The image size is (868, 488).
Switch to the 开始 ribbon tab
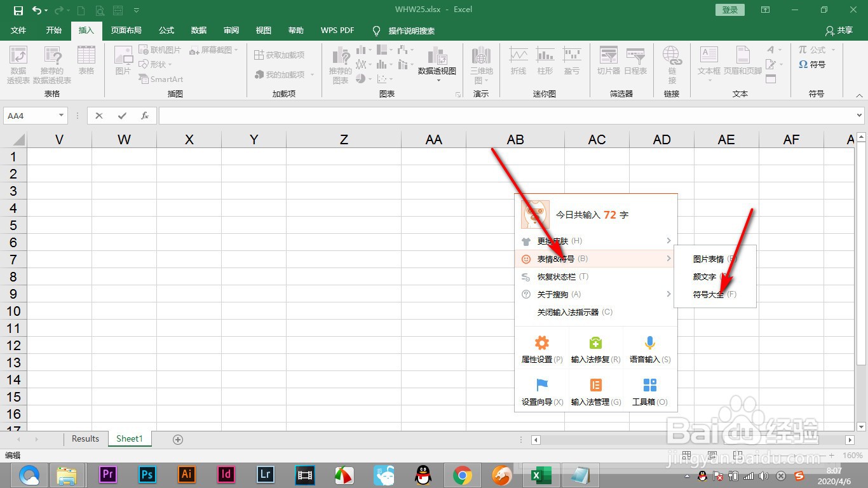pos(53,30)
